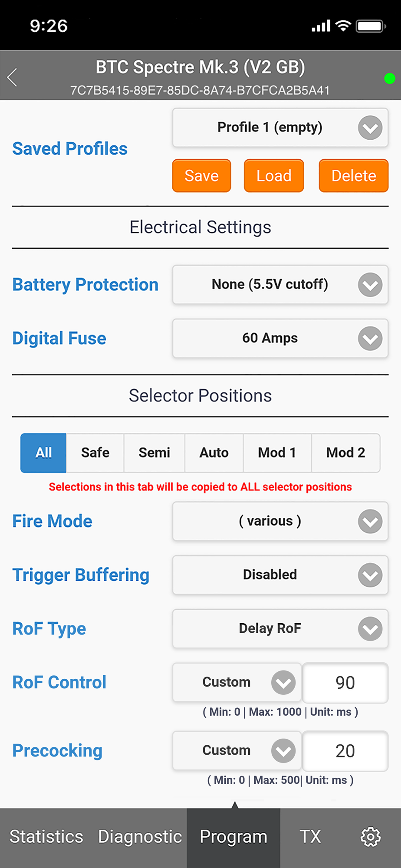Open the Trigger Buffering dropdown
Screen dimensions: 401x868
(280, 575)
